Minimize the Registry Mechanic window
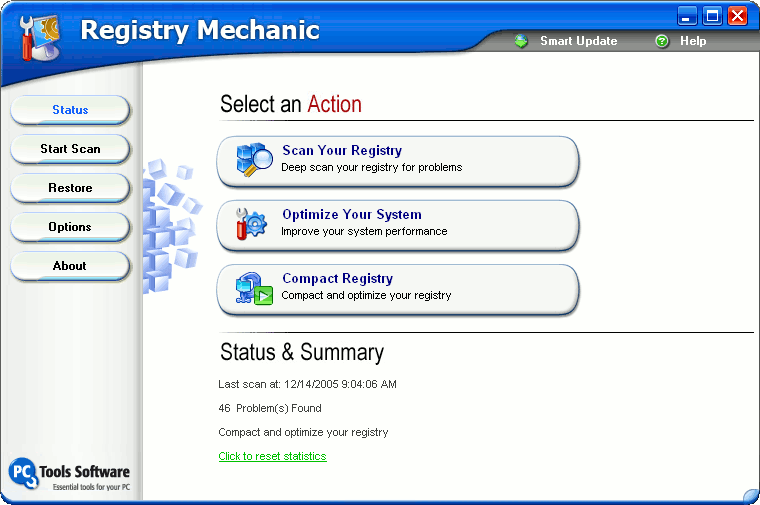Image resolution: width=760 pixels, height=505 pixels. [x=687, y=15]
